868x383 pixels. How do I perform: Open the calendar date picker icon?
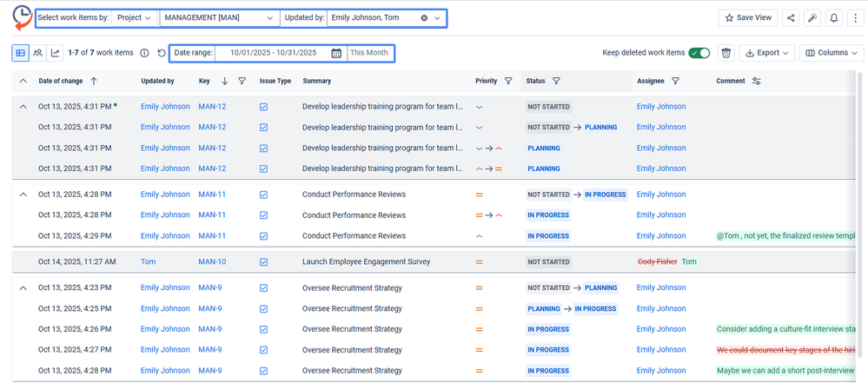[x=336, y=53]
